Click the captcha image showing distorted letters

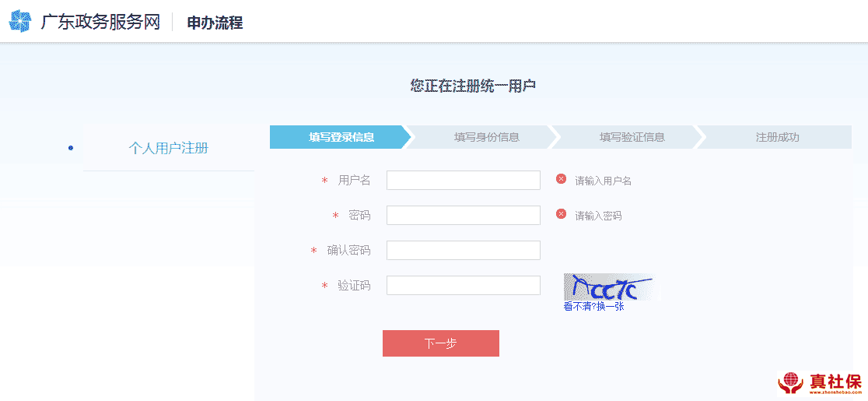(609, 287)
